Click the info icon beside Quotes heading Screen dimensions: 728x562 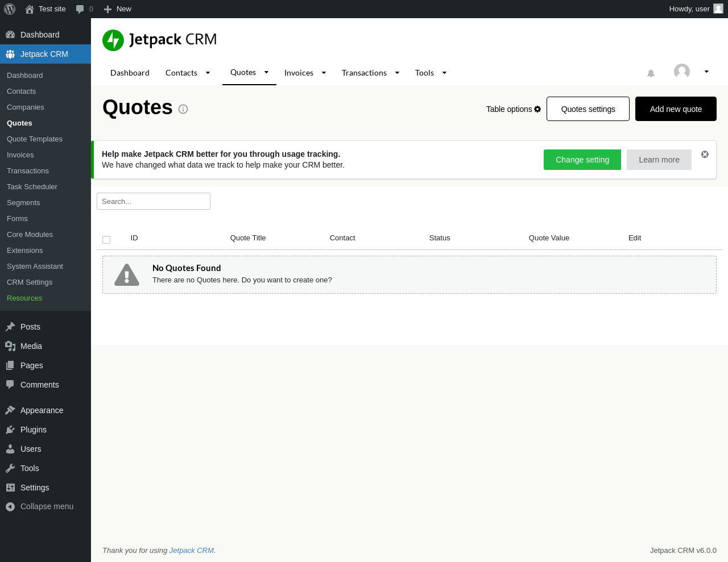click(183, 109)
